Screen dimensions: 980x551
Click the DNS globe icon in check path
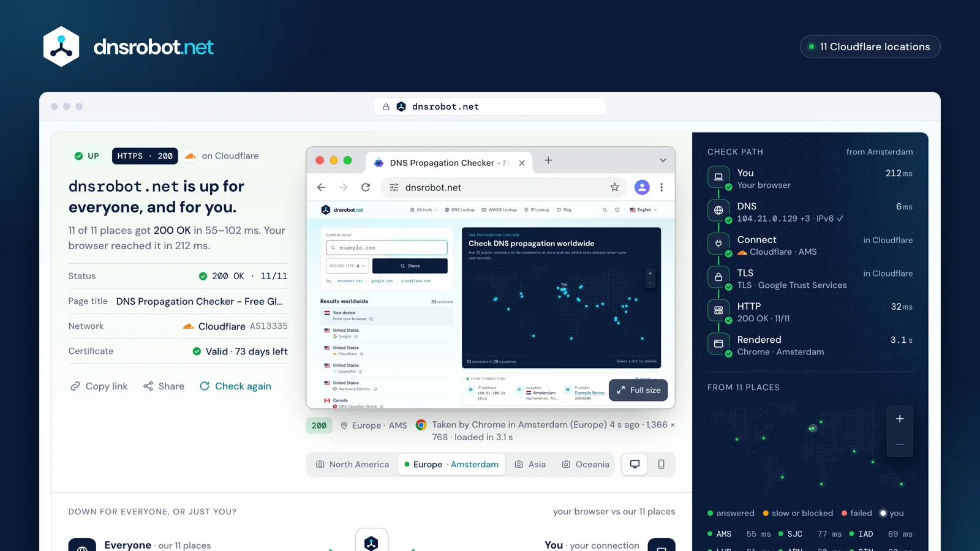[718, 210]
